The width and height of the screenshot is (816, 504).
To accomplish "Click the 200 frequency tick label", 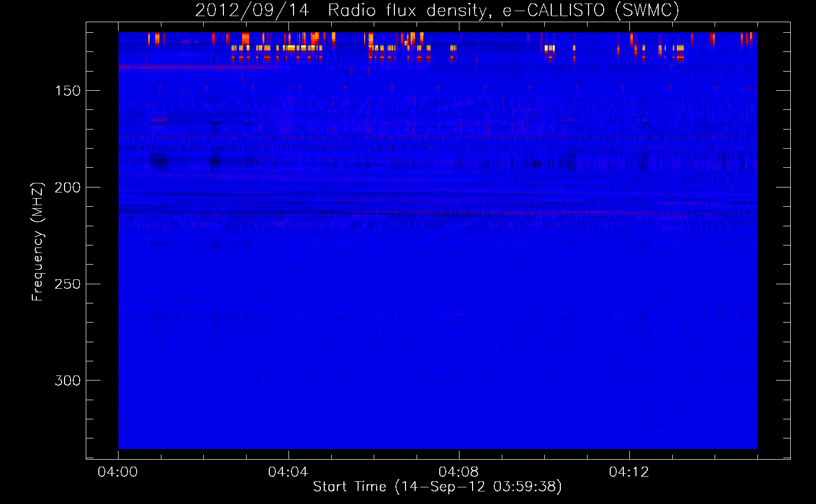I will [68, 187].
